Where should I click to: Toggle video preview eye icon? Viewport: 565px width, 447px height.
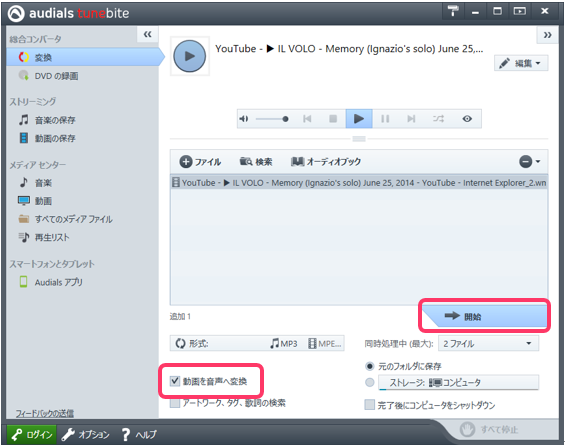[x=467, y=119]
